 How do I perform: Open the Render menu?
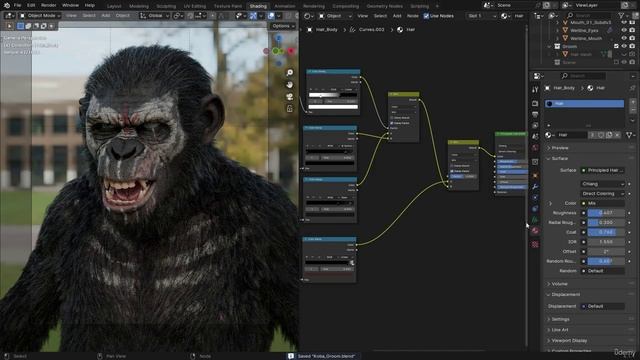pos(48,5)
